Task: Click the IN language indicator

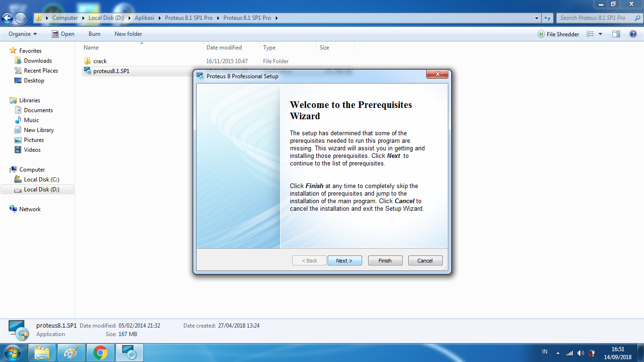Action: (545, 352)
